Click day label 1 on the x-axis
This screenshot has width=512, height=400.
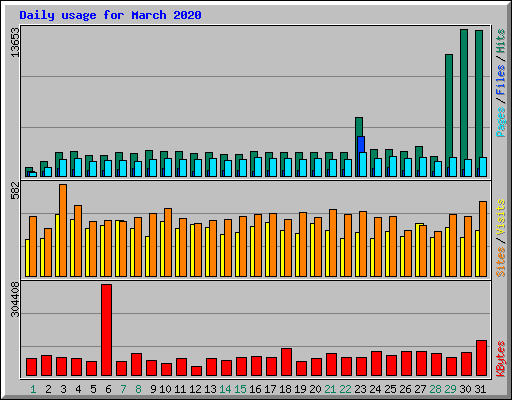click(33, 389)
